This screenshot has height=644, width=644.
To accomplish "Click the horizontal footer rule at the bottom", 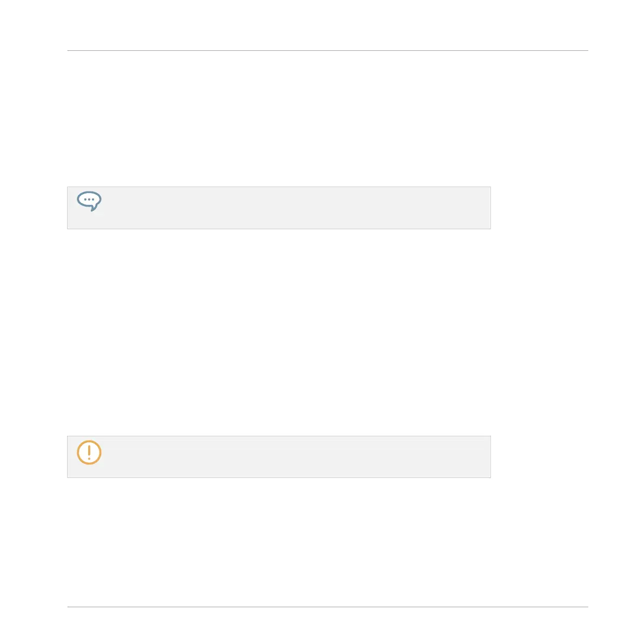I will point(328,607).
